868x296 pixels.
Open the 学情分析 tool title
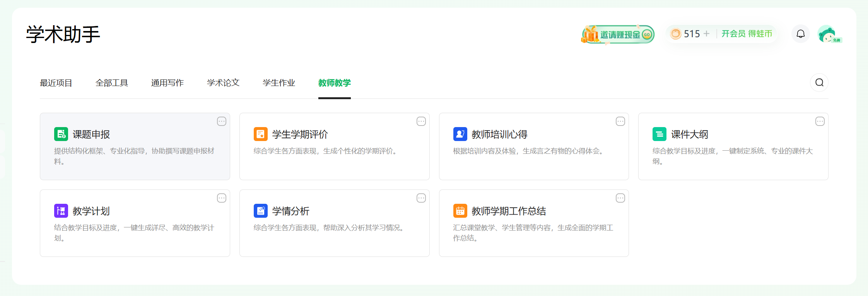pos(291,211)
